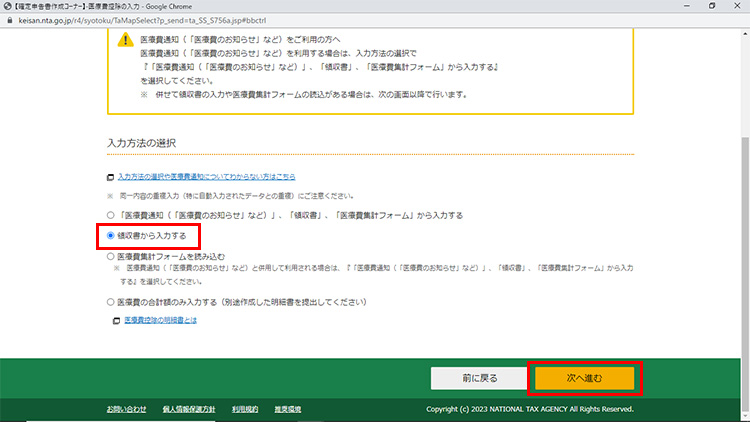
Task: Open 入力方法の選択や医療費通知についてわからない方はこちら link
Action: coord(206,176)
